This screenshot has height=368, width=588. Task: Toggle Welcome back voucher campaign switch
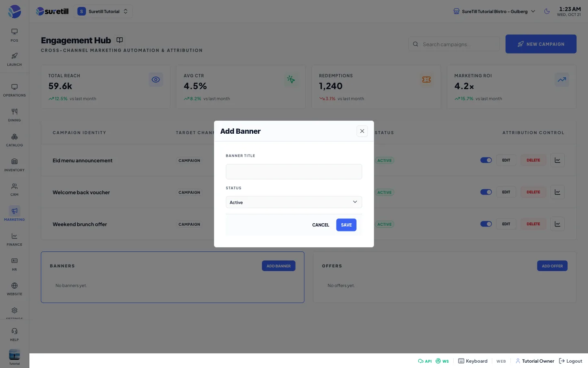tap(486, 192)
